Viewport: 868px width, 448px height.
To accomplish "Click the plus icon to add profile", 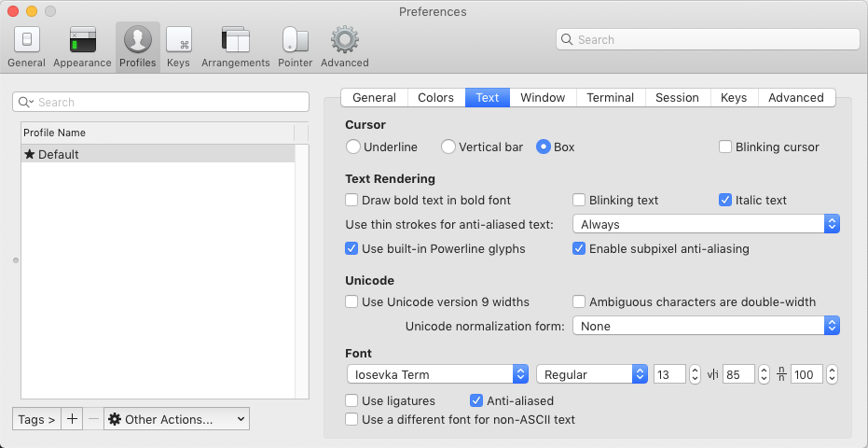I will pos(73,419).
